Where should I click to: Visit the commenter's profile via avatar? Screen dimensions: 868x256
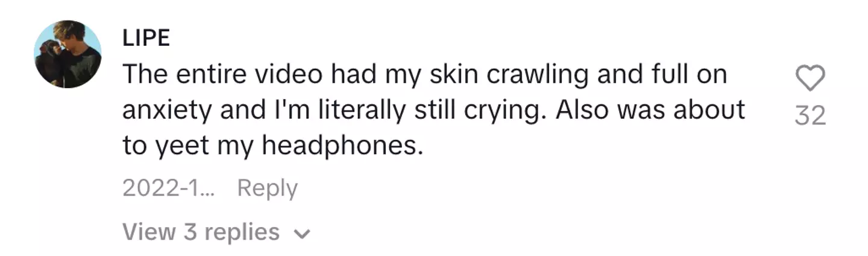(68, 54)
